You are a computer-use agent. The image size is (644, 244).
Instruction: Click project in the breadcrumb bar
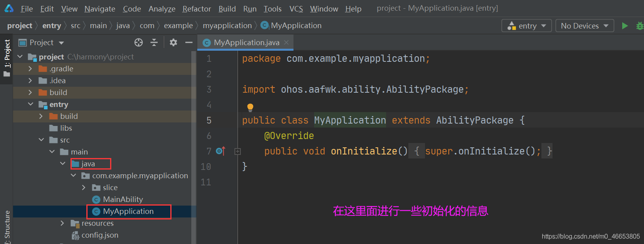click(19, 26)
